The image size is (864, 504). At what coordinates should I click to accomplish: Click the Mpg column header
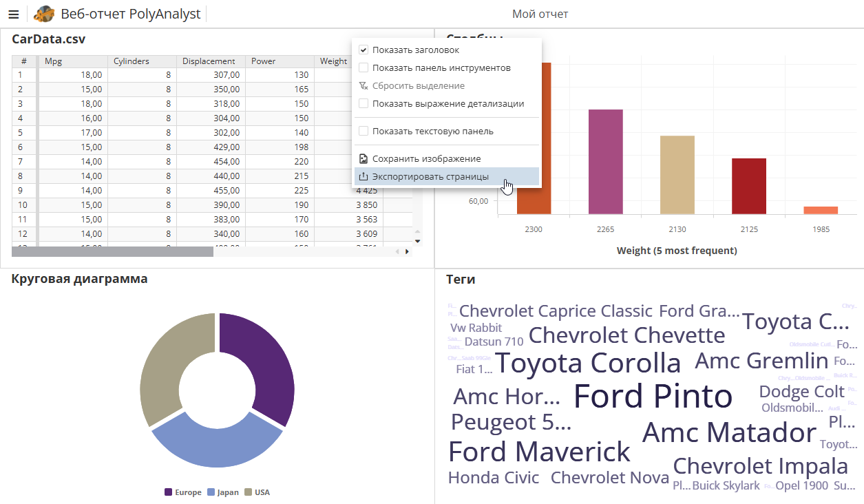(x=73, y=61)
